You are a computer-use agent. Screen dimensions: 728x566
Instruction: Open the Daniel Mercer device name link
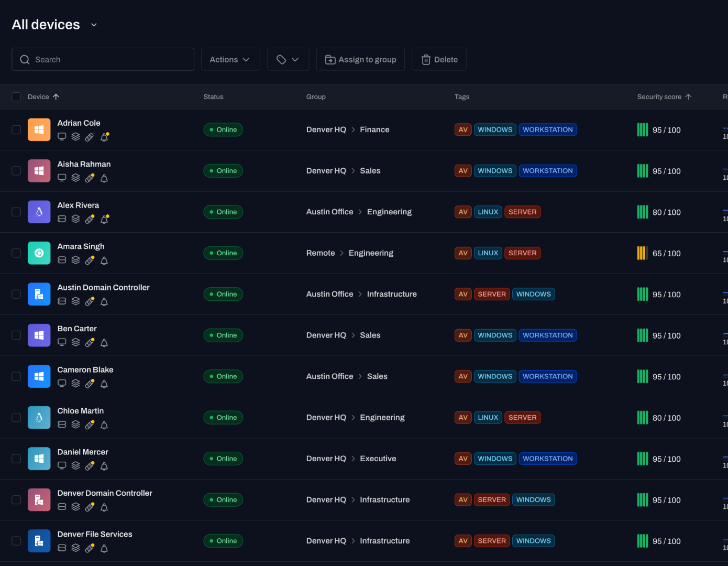(x=83, y=452)
